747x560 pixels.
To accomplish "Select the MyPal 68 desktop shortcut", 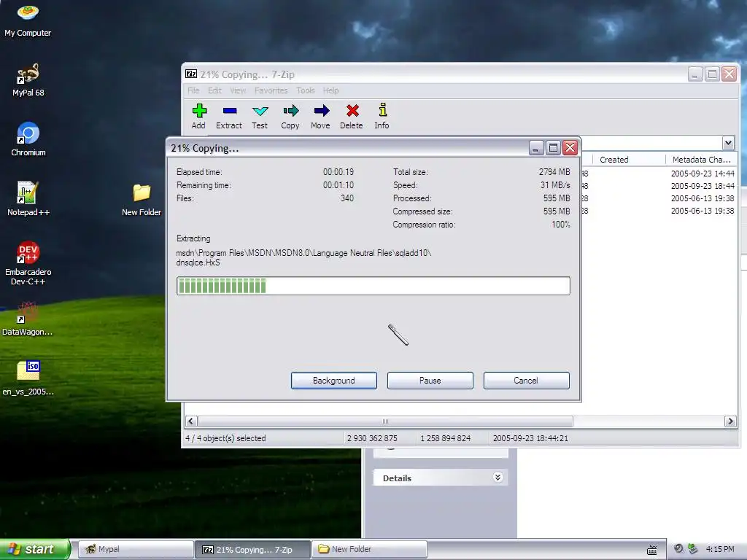I will click(28, 80).
